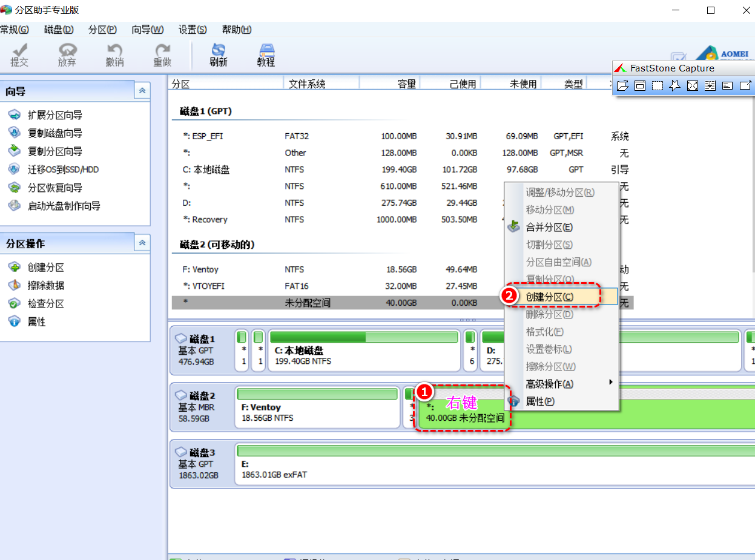Choose 合并分区(E) in the context menu
This screenshot has height=560, width=755.
561,227
